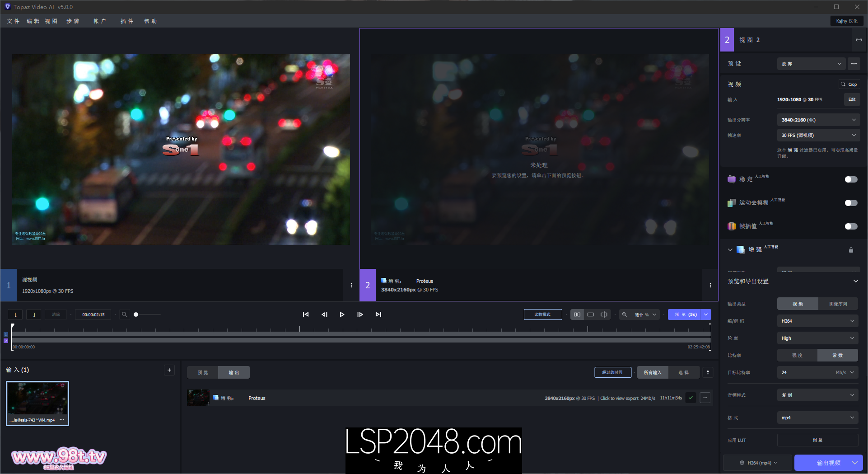This screenshot has height=474, width=868.
Task: Click the play button in playback controls
Action: tap(342, 314)
